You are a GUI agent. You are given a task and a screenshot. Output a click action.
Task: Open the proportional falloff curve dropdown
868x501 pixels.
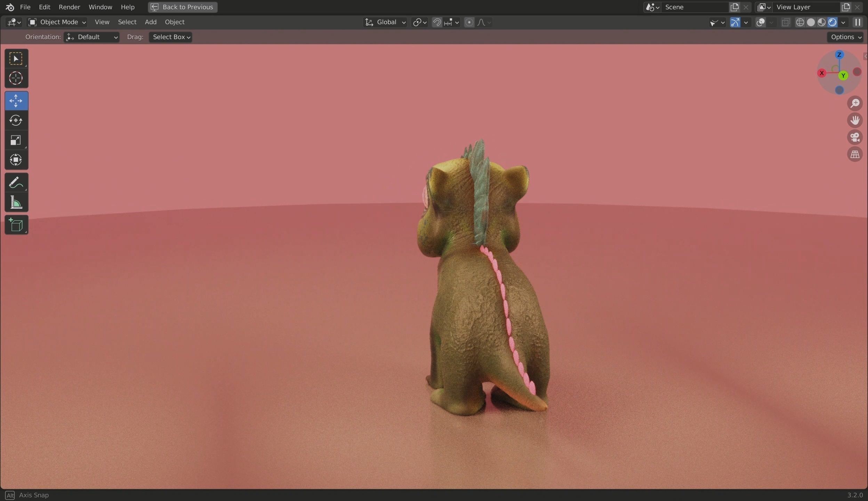coord(484,22)
